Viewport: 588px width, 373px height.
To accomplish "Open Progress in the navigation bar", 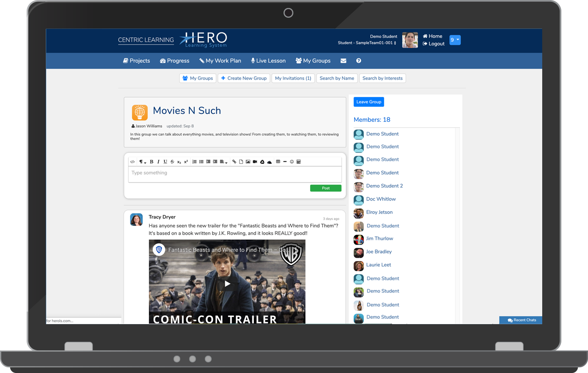I will coord(175,61).
